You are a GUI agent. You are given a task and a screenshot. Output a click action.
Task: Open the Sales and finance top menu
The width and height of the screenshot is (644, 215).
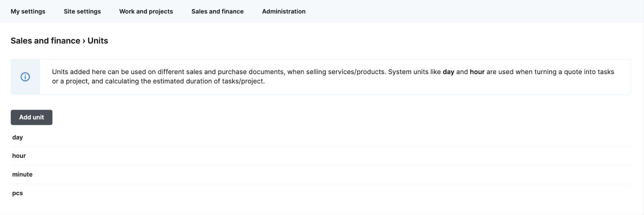[217, 11]
